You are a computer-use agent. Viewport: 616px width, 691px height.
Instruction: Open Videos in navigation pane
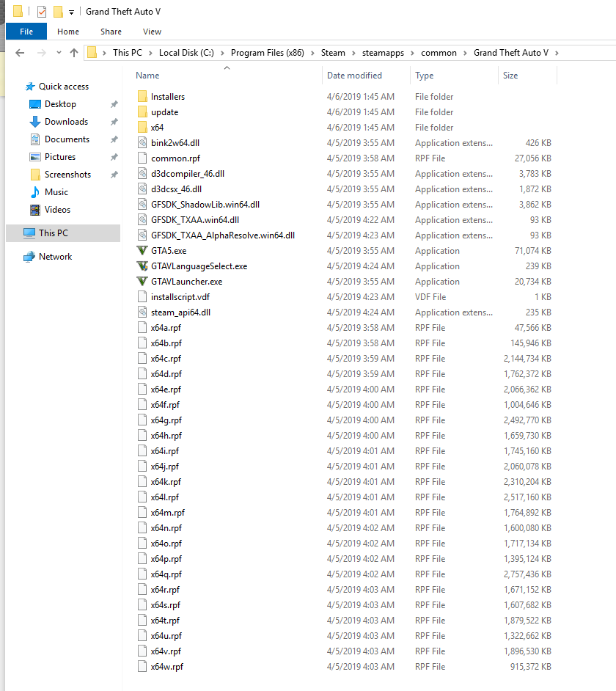point(57,210)
